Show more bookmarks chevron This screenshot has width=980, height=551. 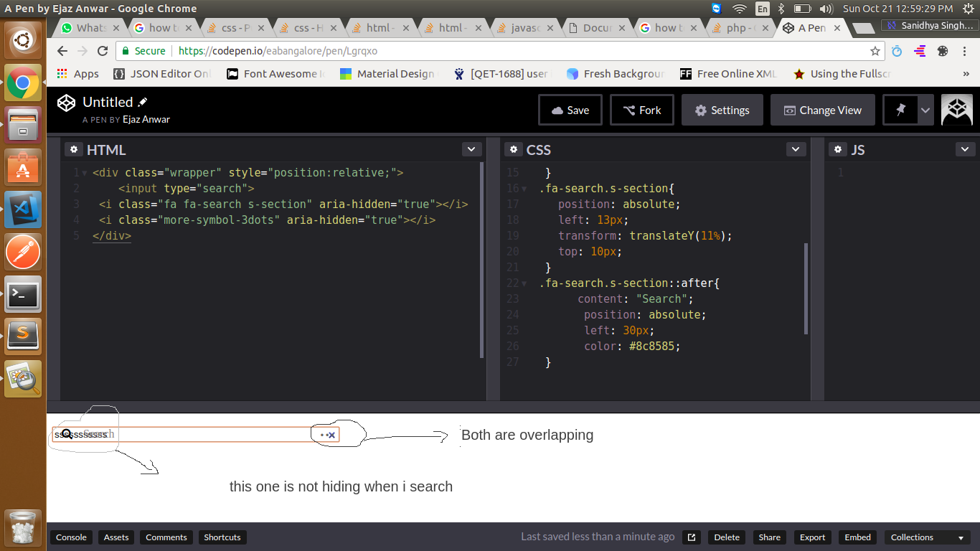click(966, 74)
